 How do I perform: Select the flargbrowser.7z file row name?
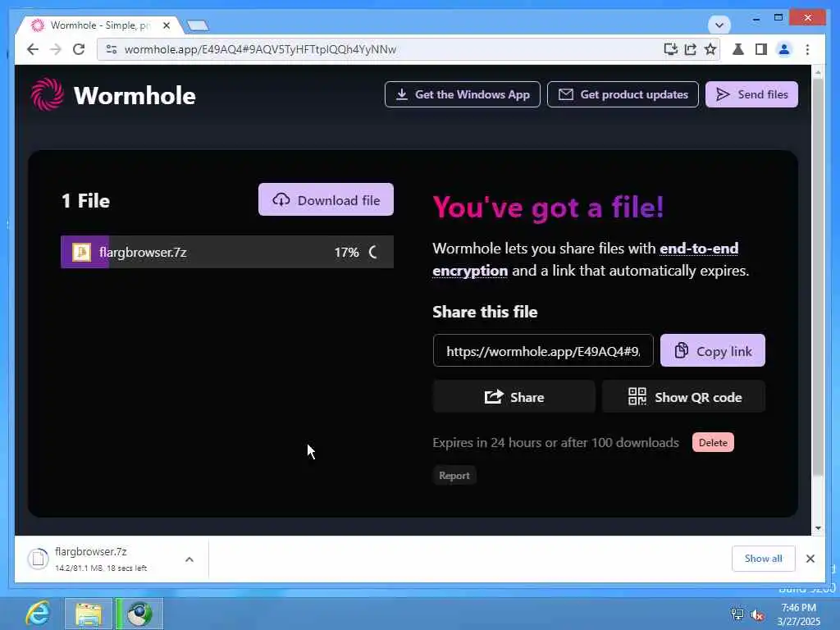[143, 253]
